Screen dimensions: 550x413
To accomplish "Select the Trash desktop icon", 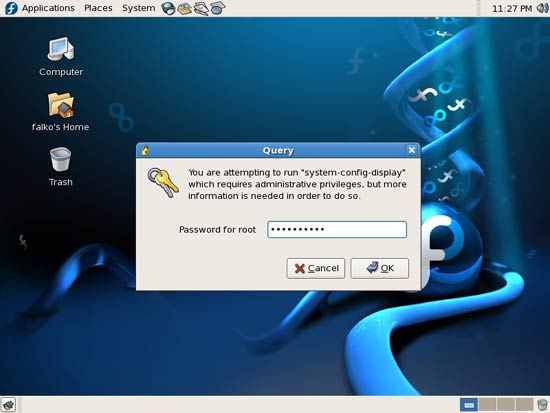I will 60,167.
